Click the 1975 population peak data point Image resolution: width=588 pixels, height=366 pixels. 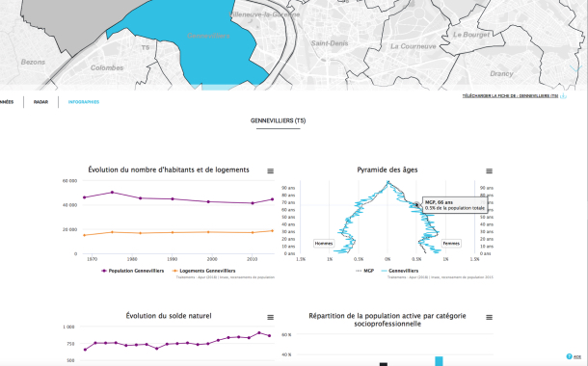coord(112,193)
